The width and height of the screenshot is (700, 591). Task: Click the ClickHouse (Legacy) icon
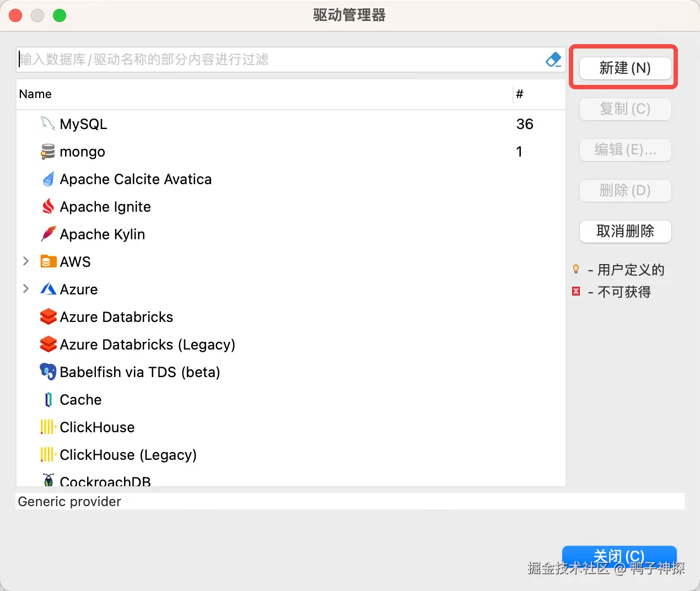[48, 454]
